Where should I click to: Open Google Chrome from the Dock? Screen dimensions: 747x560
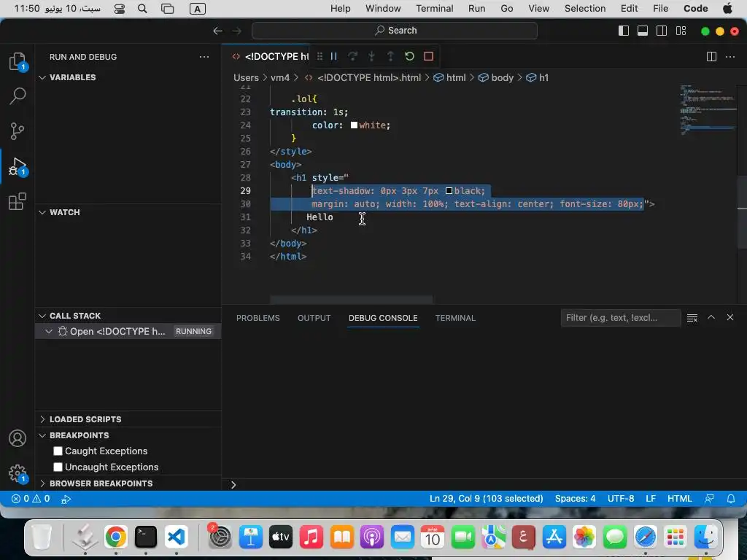(116, 537)
